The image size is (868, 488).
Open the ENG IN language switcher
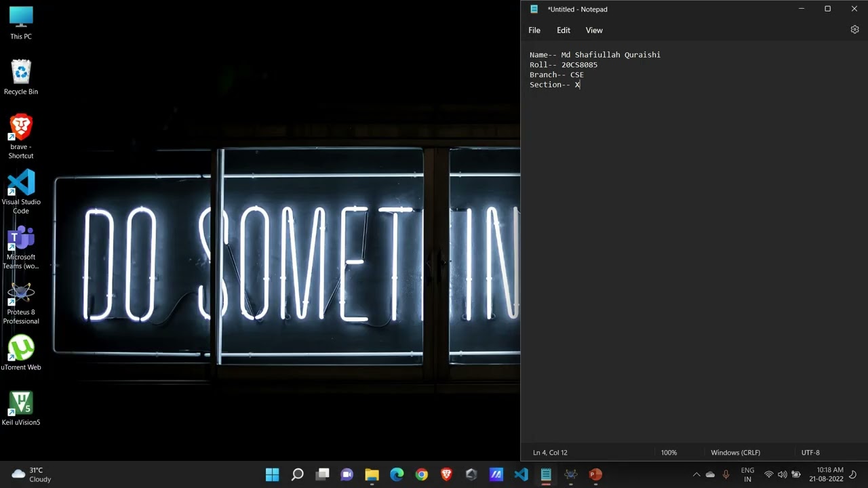[x=747, y=474]
